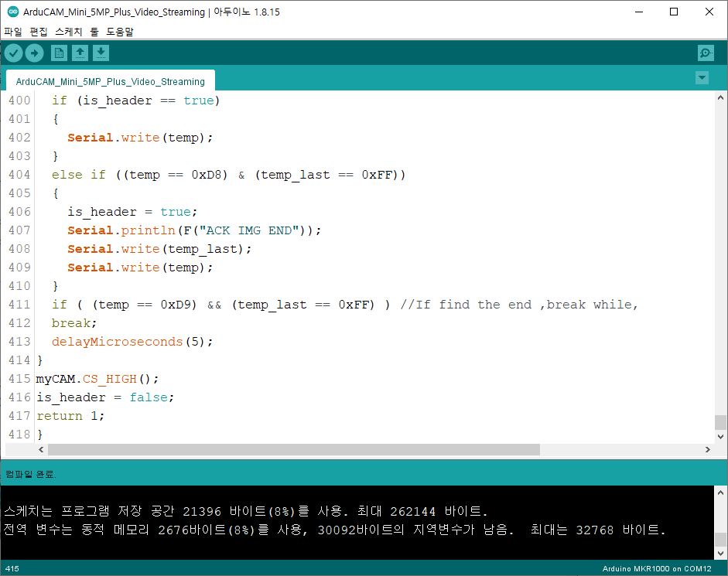Click 'break;' on line 412
The image size is (728, 576).
pyautogui.click(x=74, y=323)
